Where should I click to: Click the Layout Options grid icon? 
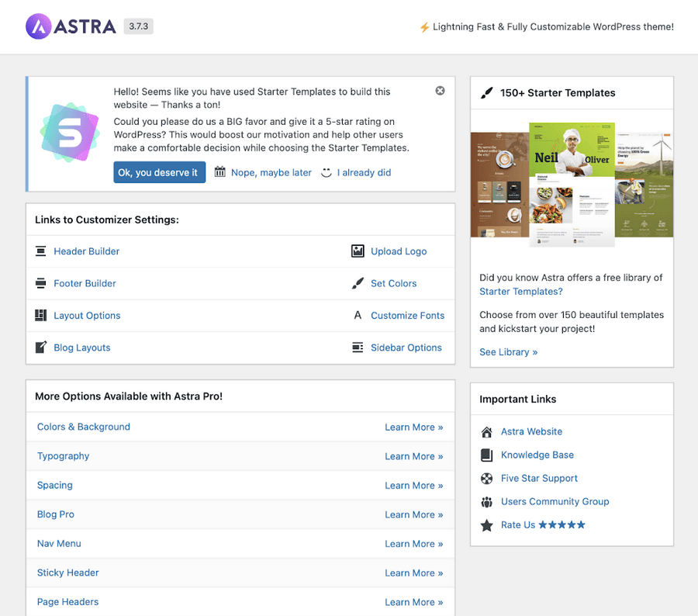[x=41, y=316]
